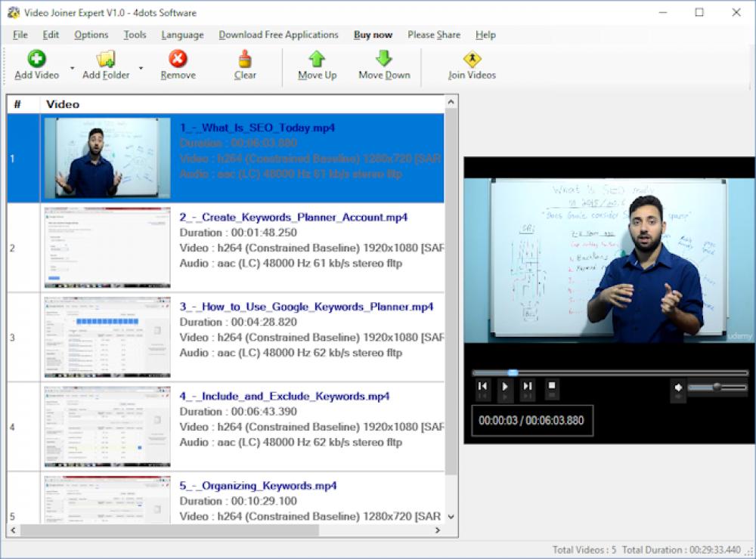This screenshot has height=559, width=756.
Task: Clear the entire video list
Action: point(244,64)
